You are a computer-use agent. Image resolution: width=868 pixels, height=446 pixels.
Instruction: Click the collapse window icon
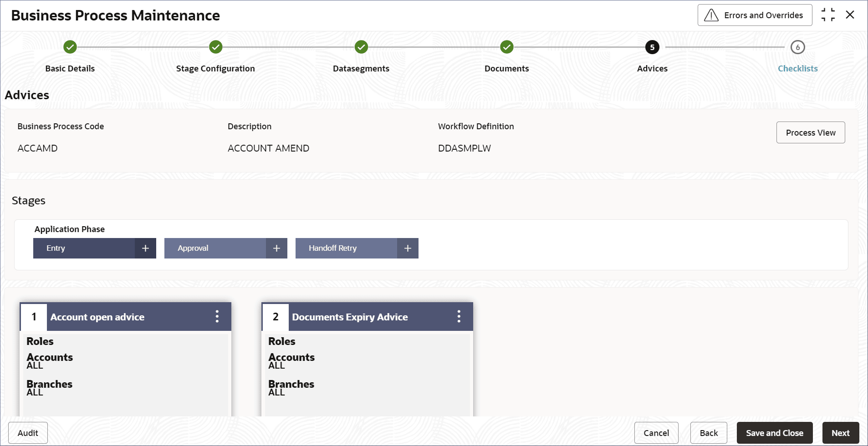pyautogui.click(x=828, y=15)
